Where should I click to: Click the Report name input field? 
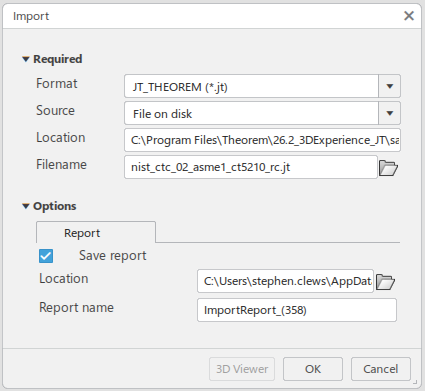[297, 310]
